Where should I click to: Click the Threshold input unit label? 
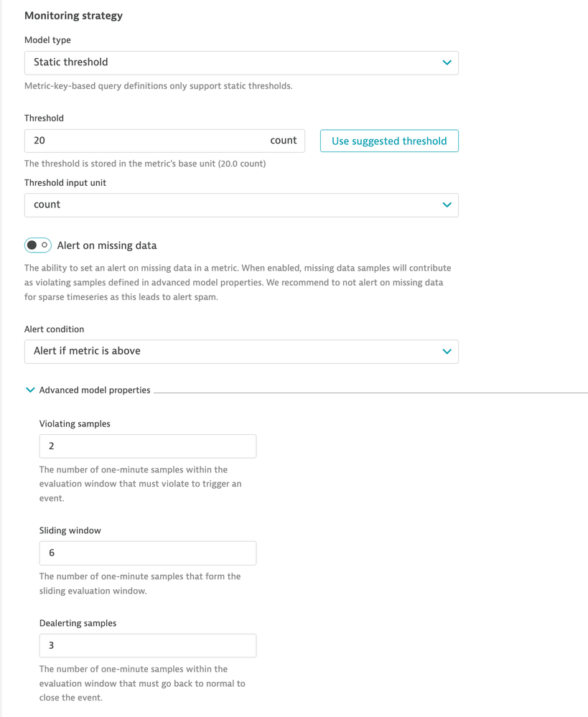coord(65,182)
